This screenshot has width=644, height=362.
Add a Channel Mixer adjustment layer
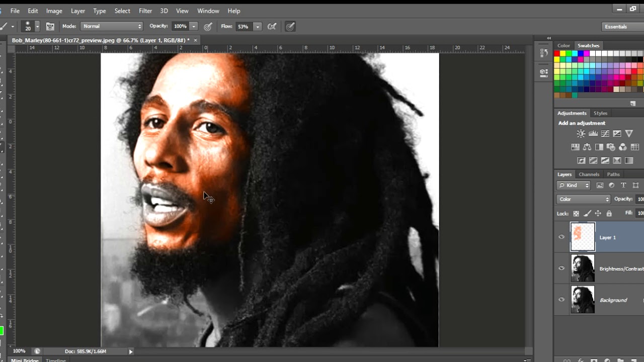(623, 147)
